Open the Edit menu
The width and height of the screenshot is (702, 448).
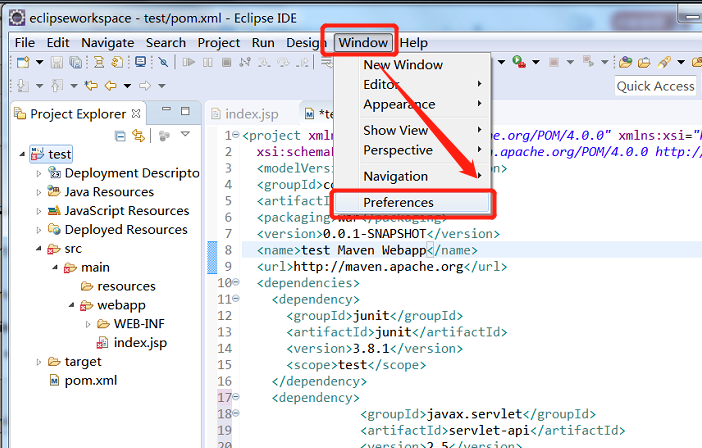point(58,43)
